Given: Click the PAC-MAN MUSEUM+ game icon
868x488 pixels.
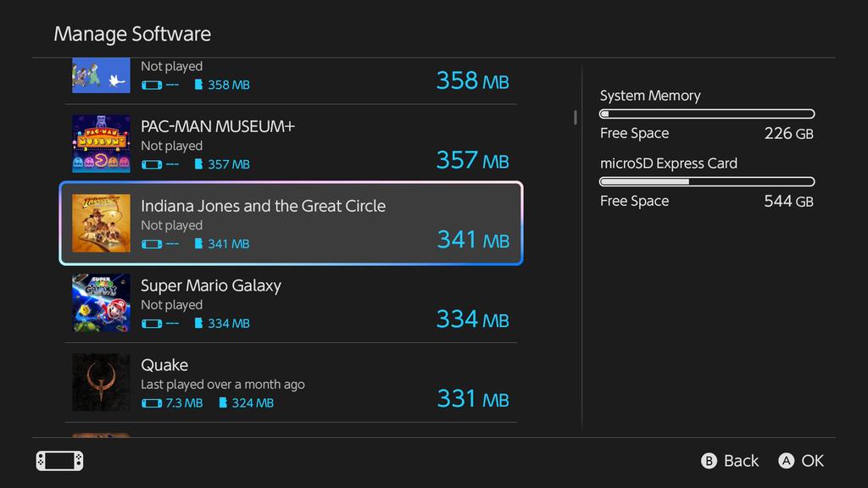Looking at the screenshot, I should pos(102,144).
